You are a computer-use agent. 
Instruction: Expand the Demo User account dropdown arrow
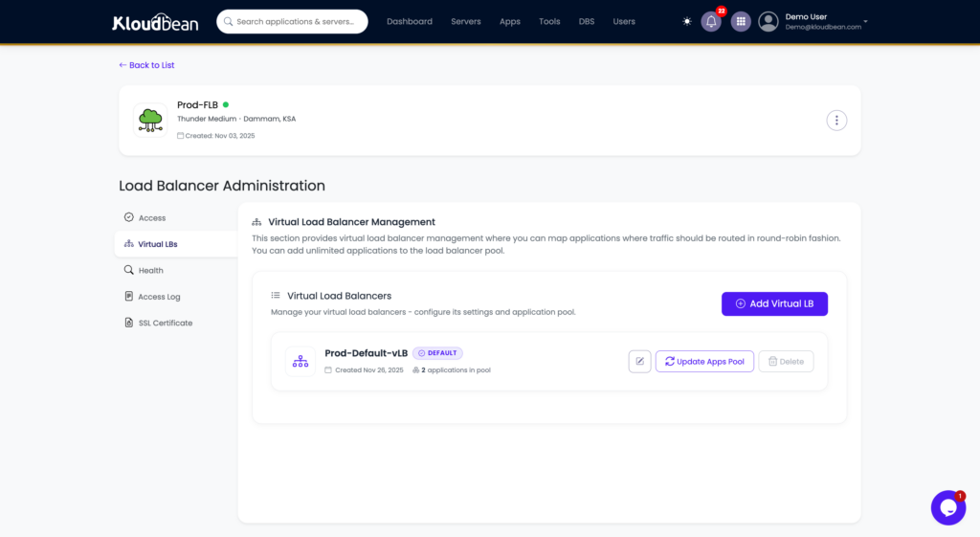(x=865, y=21)
